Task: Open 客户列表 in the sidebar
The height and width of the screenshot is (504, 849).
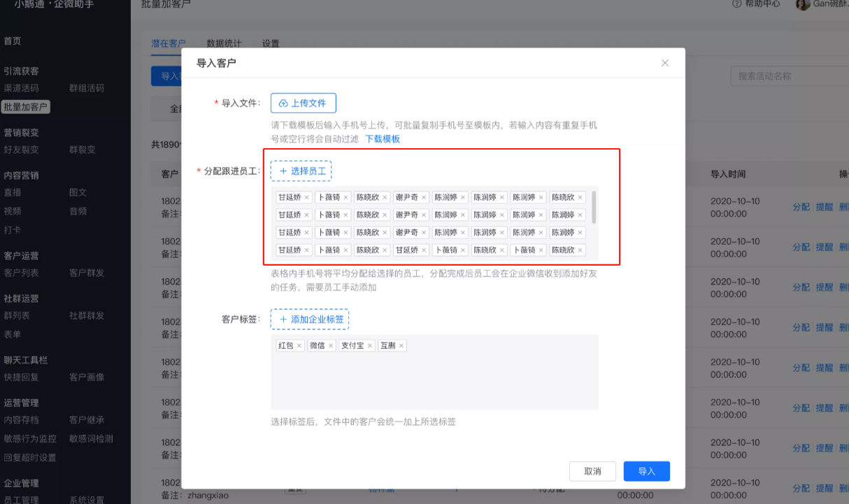Action: click(x=22, y=273)
